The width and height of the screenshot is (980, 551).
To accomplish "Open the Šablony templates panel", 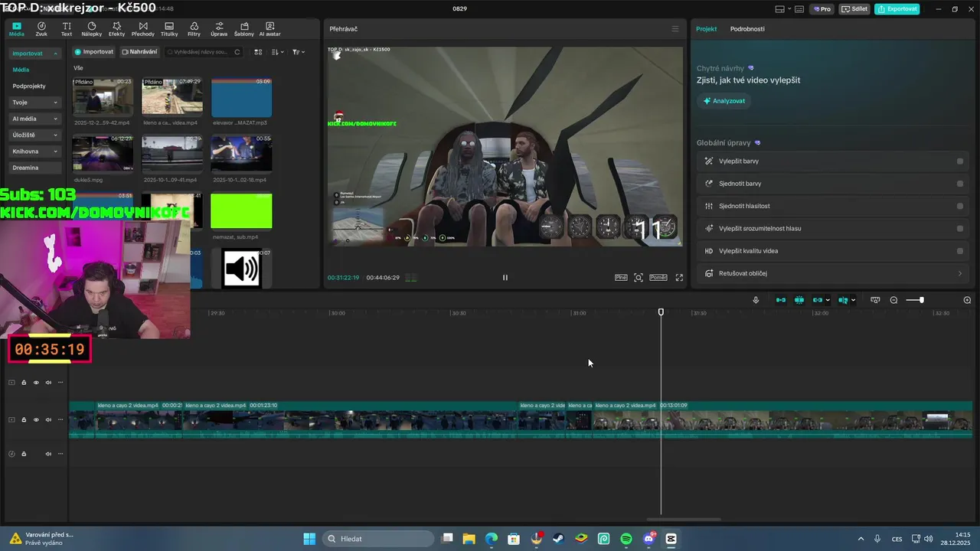I will click(x=244, y=29).
